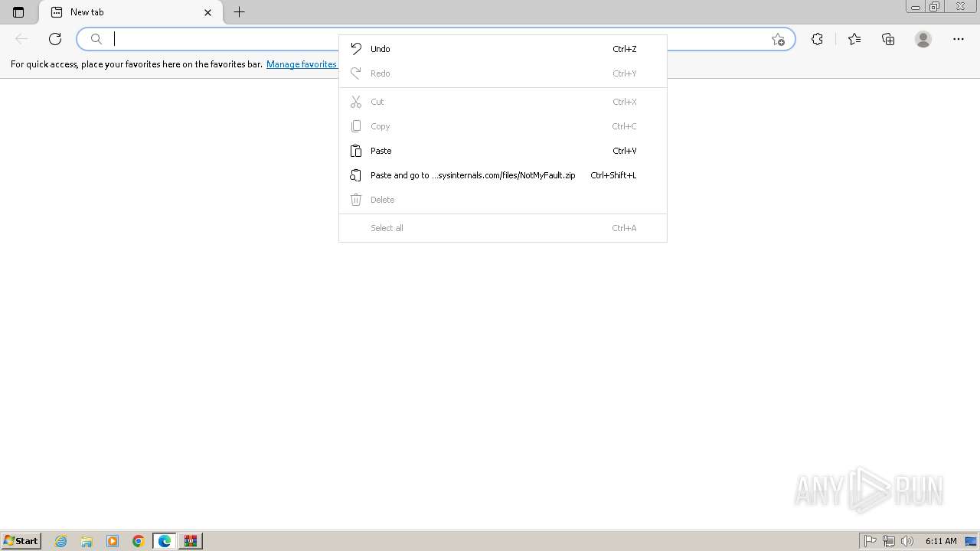The image size is (980, 551).
Task: Choose Delete in the context menu
Action: [503, 200]
